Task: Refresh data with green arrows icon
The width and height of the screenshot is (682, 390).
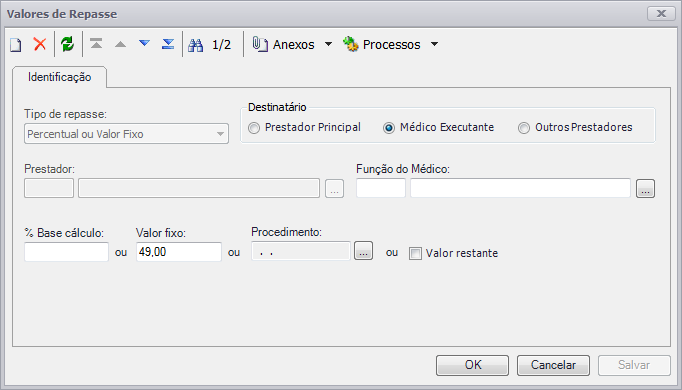Action: click(67, 44)
